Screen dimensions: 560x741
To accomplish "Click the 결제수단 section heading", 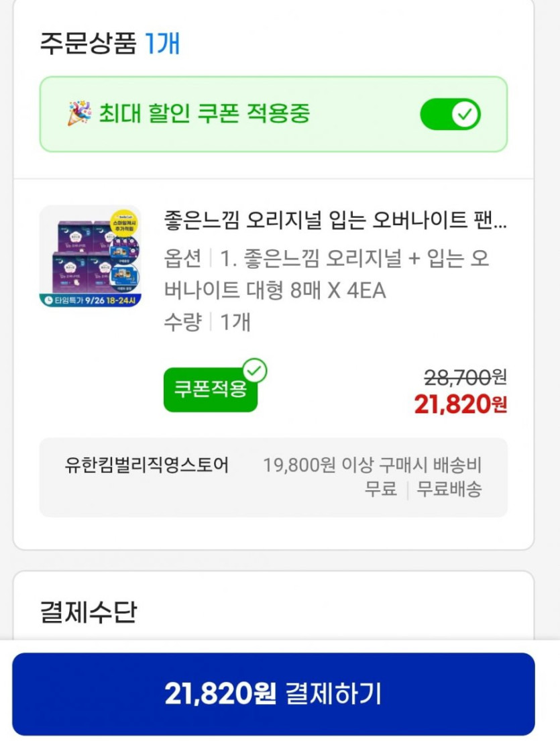I will click(x=89, y=612).
